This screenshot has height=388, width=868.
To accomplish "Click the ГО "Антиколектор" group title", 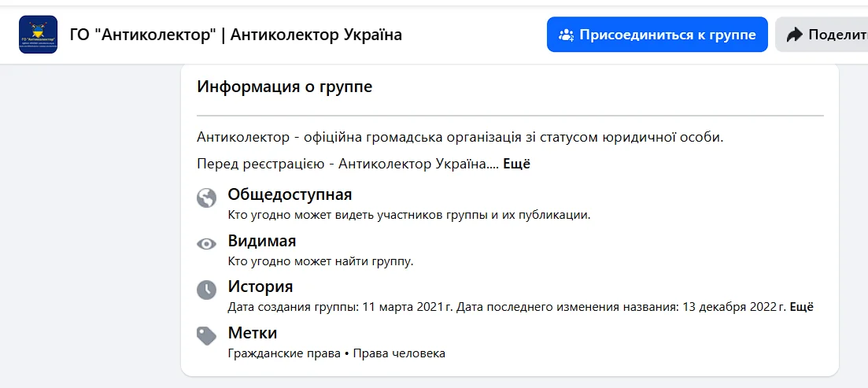I will (236, 35).
